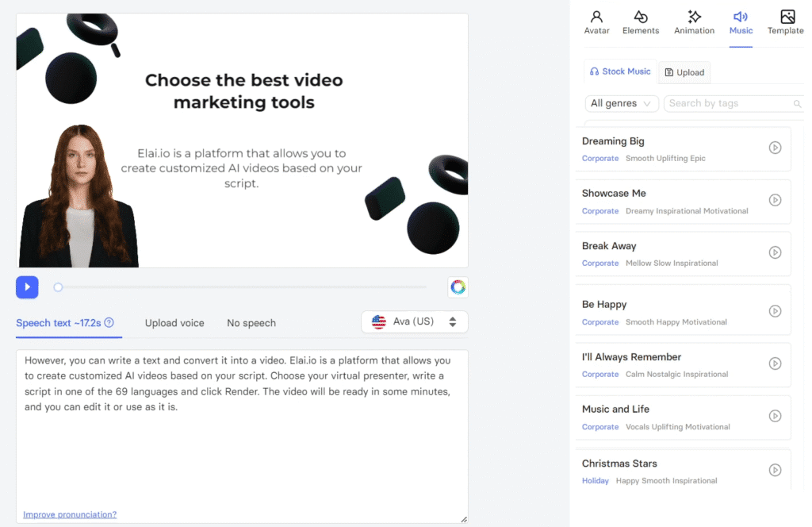Select the Showcase Me track title
This screenshot has width=812, height=527.
click(x=614, y=194)
